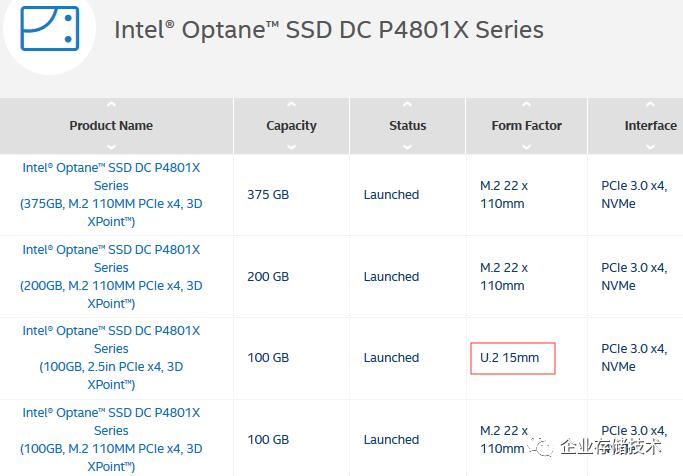Click the Product Name column header
This screenshot has height=476, width=683.
point(111,126)
